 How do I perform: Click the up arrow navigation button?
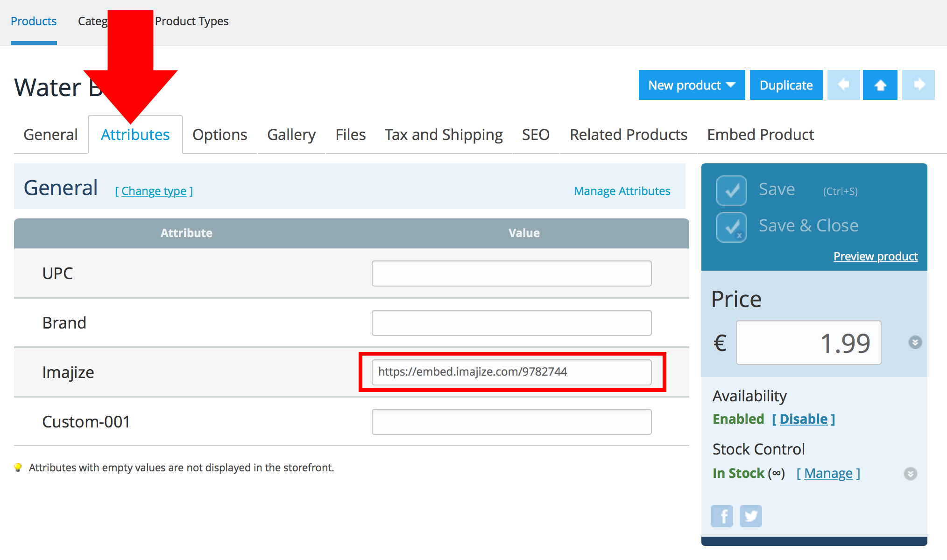pyautogui.click(x=880, y=85)
